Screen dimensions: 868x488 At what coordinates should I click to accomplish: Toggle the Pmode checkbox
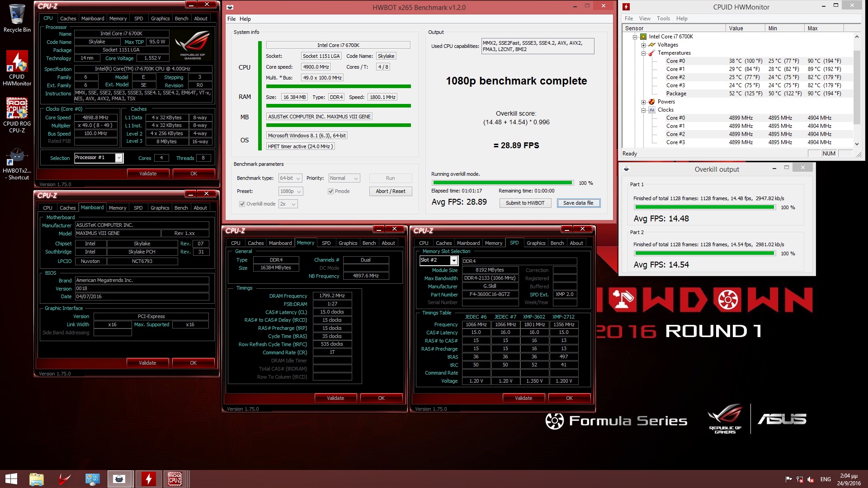tap(330, 191)
